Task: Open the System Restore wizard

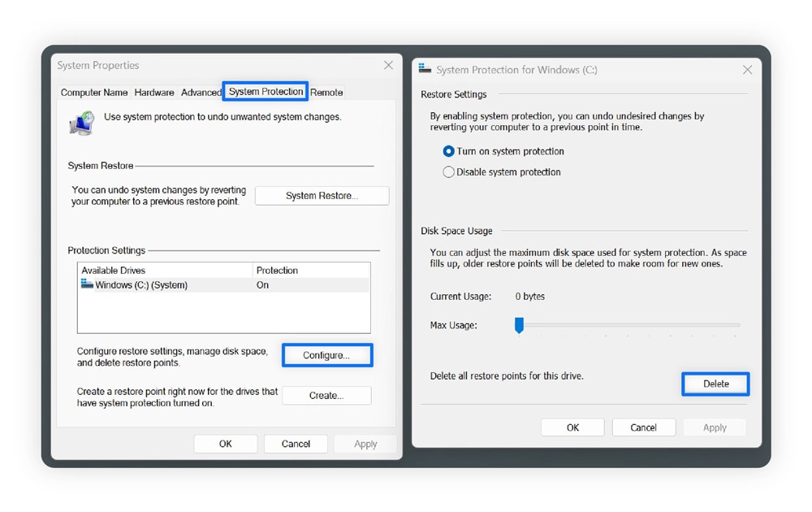Action: (x=322, y=195)
